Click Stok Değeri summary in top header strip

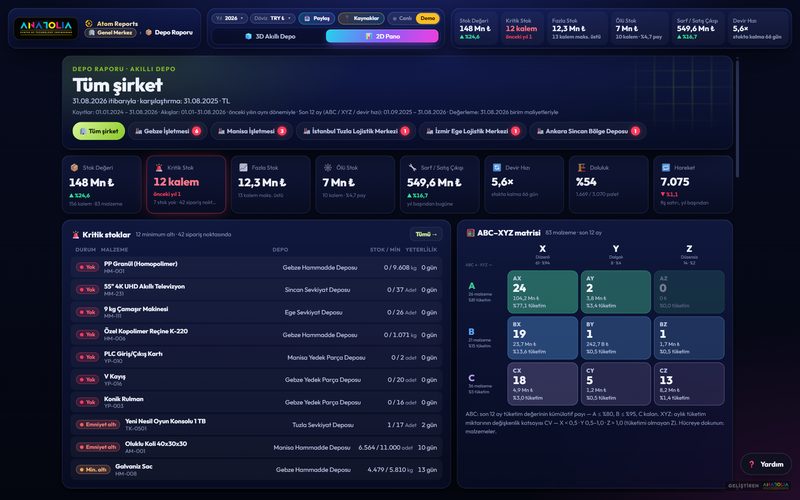pyautogui.click(x=475, y=29)
